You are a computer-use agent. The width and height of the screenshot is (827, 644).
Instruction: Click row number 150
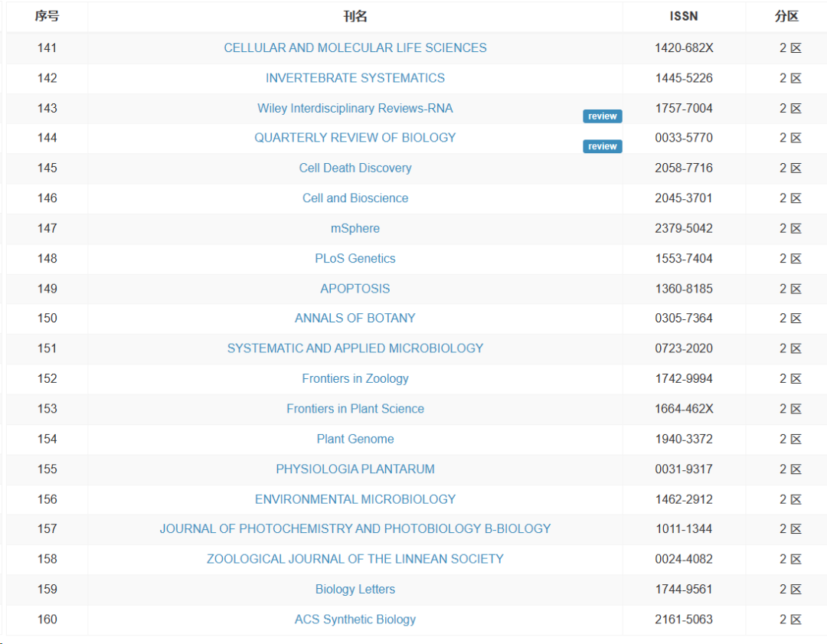(47, 318)
